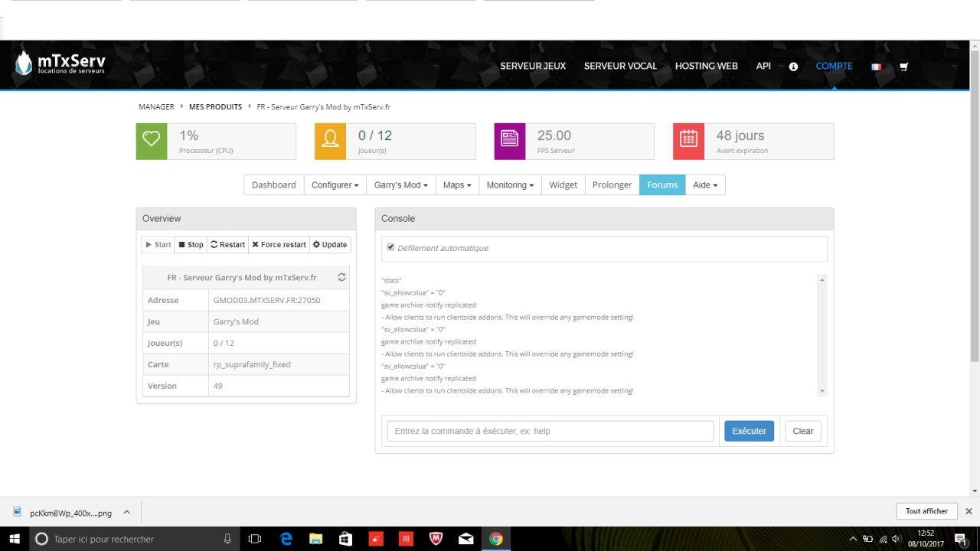This screenshot has width=980, height=551.
Task: Click the Restart server button
Action: tap(227, 245)
